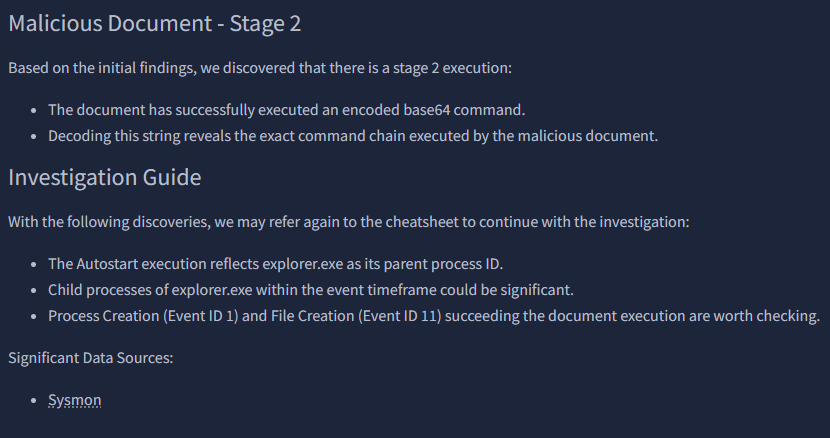The height and width of the screenshot is (438, 830).
Task: Click the "With the following discoveries" paragraph
Action: coord(348,222)
